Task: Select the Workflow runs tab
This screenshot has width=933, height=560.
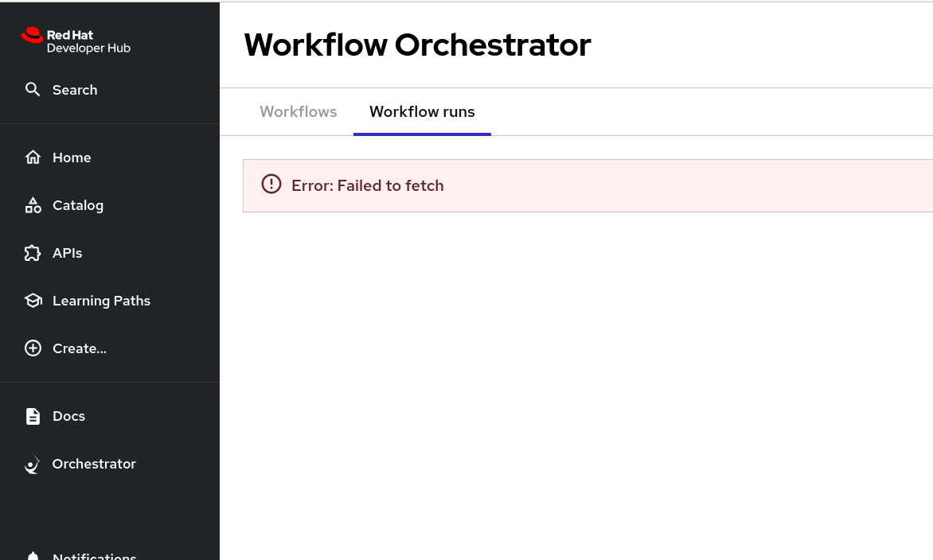Action: (422, 111)
